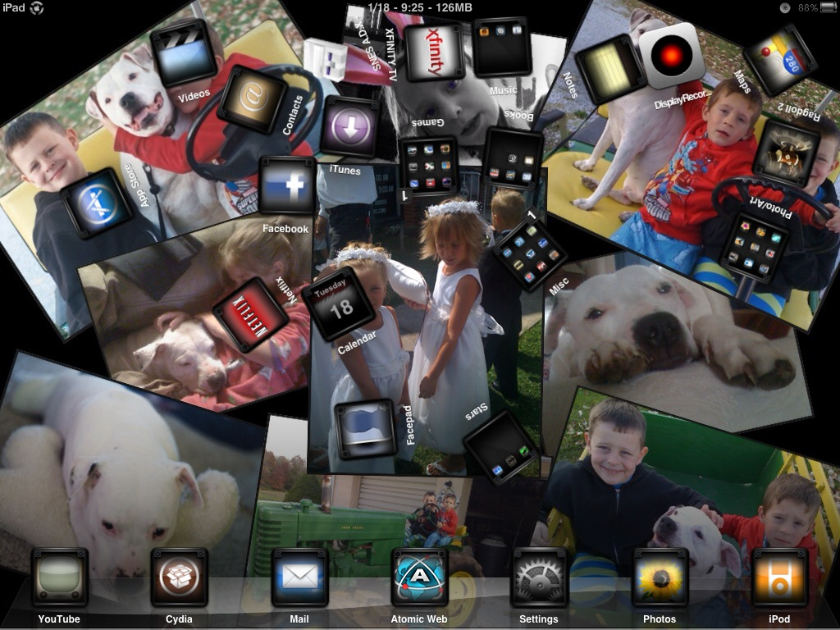Screen dimensions: 840x630
Task: Launch the Netflix app
Action: (x=251, y=314)
